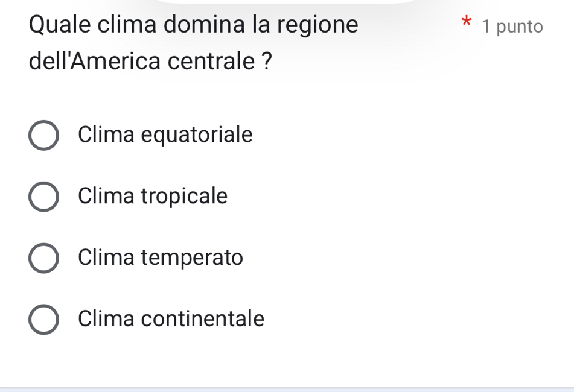Click the question text "Quale clima domina la regione"
The height and width of the screenshot is (392, 574).
pos(193,25)
